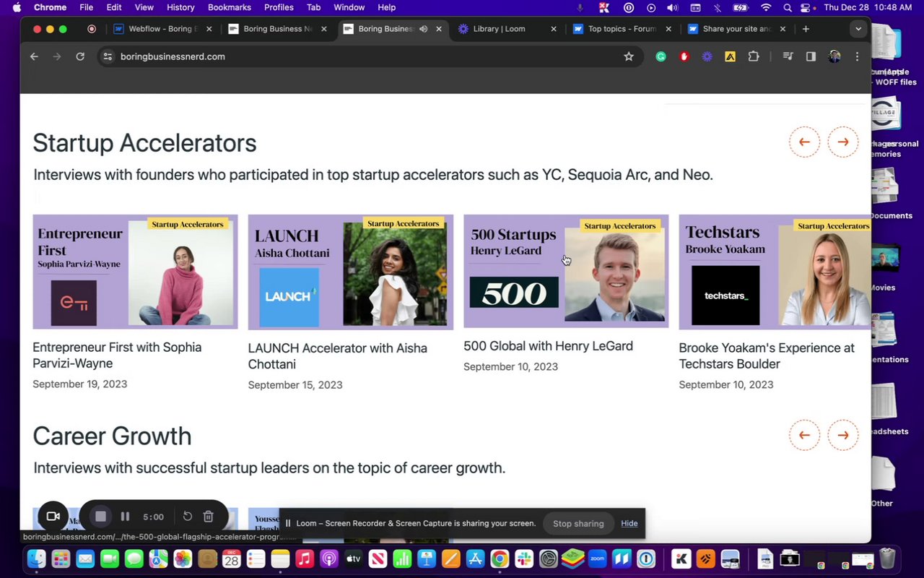Image resolution: width=924 pixels, height=578 pixels.
Task: Open 500 Global with Henry LeGard article
Action: point(548,346)
